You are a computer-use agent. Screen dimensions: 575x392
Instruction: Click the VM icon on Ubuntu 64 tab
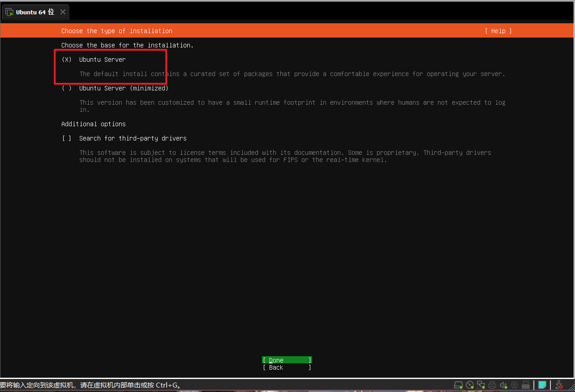[x=9, y=12]
